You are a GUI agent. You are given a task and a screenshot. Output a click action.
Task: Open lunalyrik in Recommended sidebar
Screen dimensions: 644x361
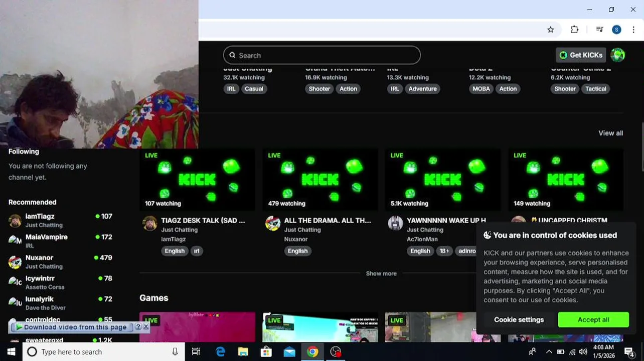(60, 302)
